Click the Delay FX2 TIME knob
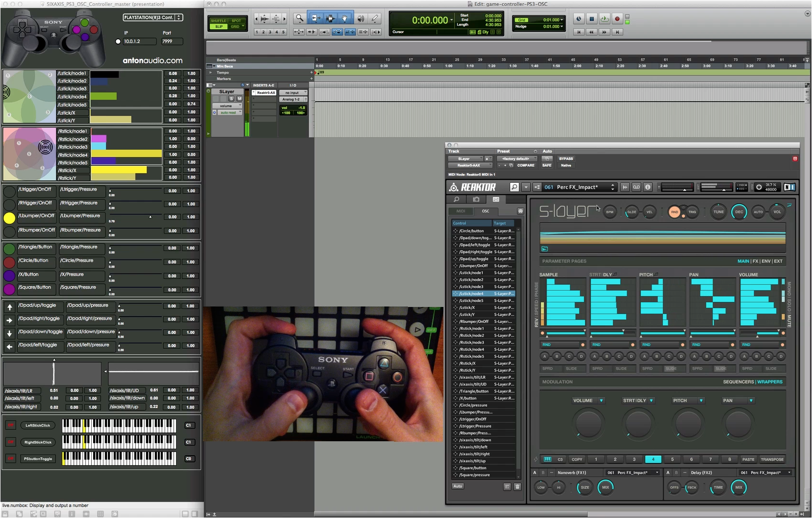The height and width of the screenshot is (518, 812). click(x=718, y=487)
